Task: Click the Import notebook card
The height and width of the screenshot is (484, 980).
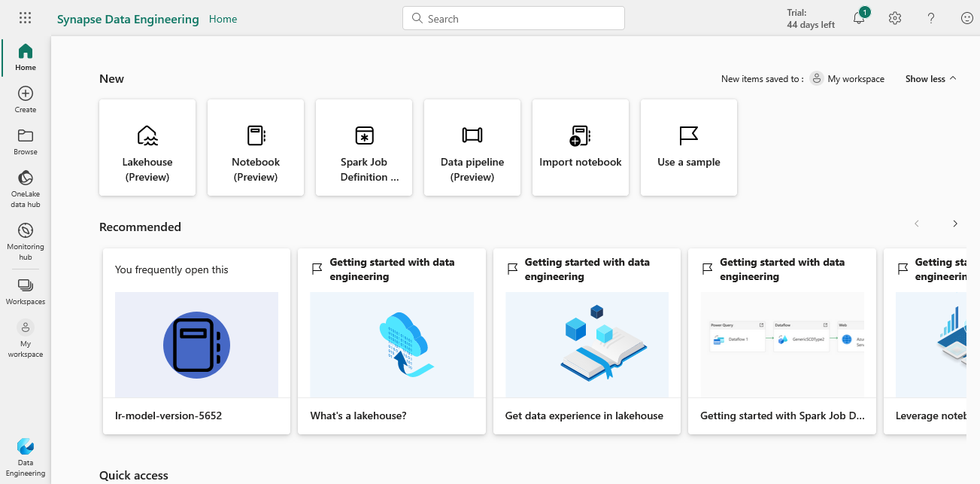Action: pyautogui.click(x=581, y=148)
